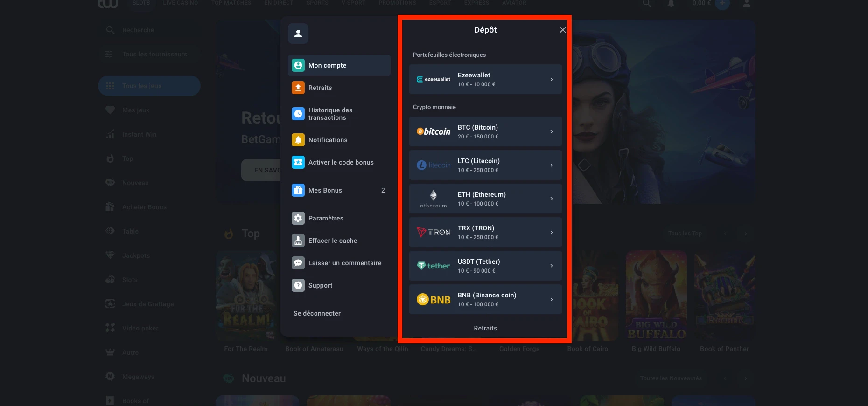
Task: Open Big Wild Buffalo game thumbnail
Action: coord(656,296)
